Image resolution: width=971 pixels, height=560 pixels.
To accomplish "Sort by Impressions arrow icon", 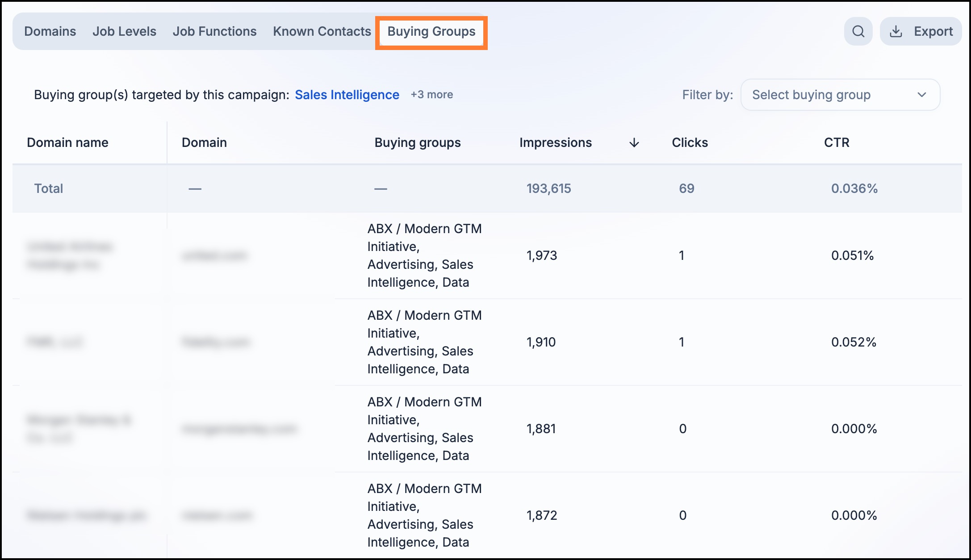I will coord(634,142).
